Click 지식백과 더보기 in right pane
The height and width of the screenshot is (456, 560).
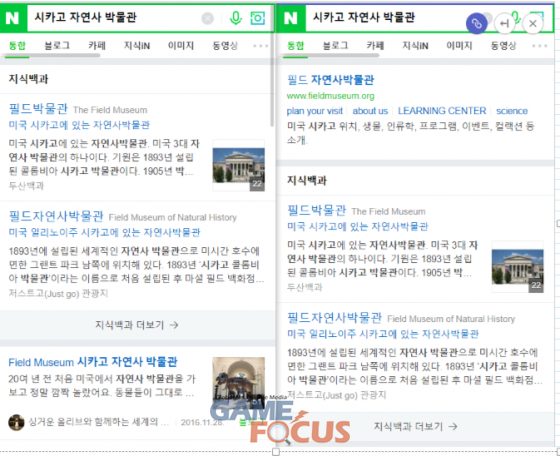point(415,426)
